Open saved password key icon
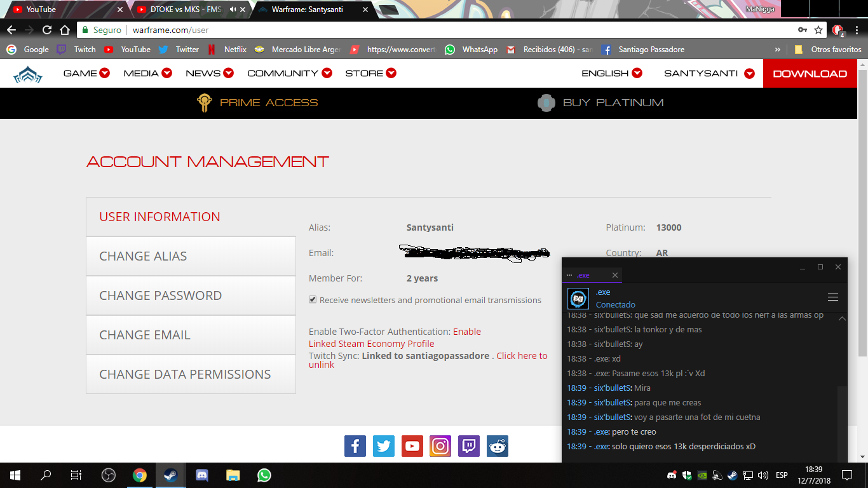This screenshot has width=868, height=488. [803, 30]
